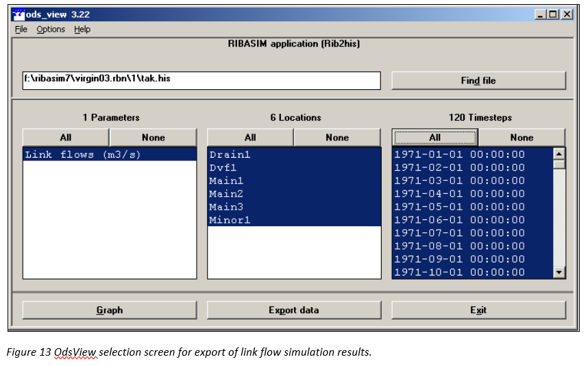Maximize the ods_view window
Image resolution: width=588 pixels, height=366 pixels.
(553, 14)
